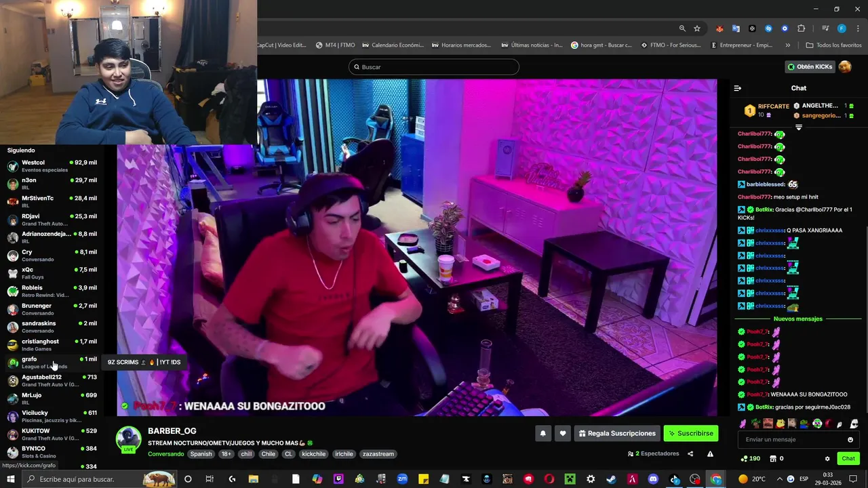Click the notification bell for BARBER_OG
The height and width of the screenshot is (488, 868).
coord(542,433)
